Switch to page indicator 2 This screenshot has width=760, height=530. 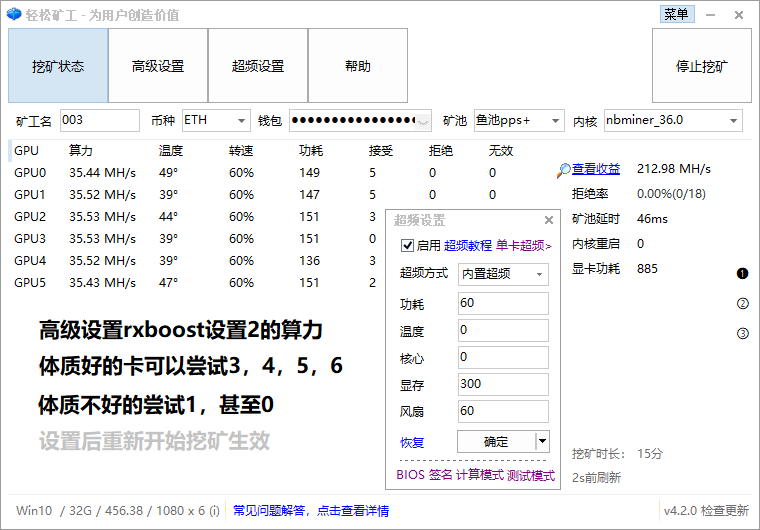point(743,304)
